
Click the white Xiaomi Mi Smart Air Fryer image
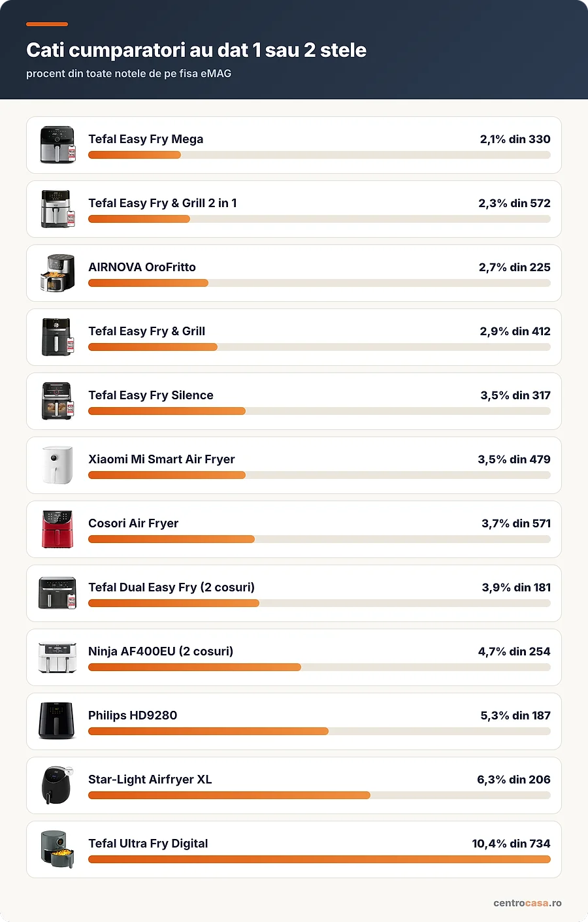point(57,465)
